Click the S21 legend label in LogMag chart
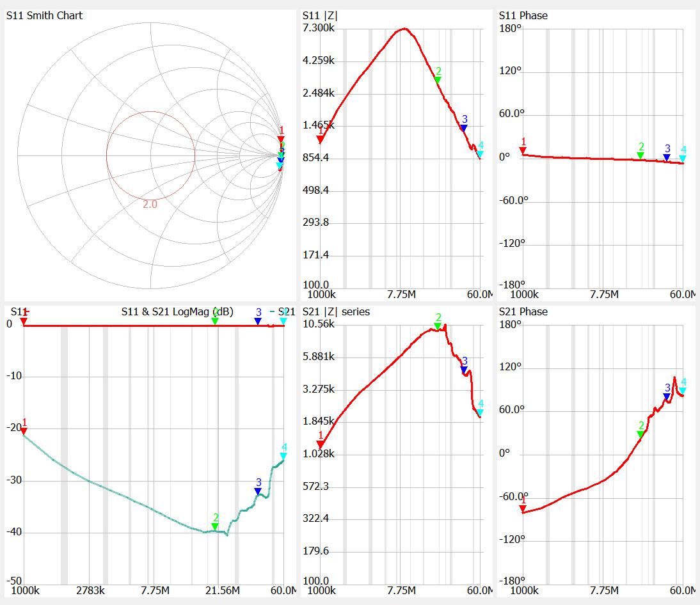700x605 pixels. (x=287, y=312)
